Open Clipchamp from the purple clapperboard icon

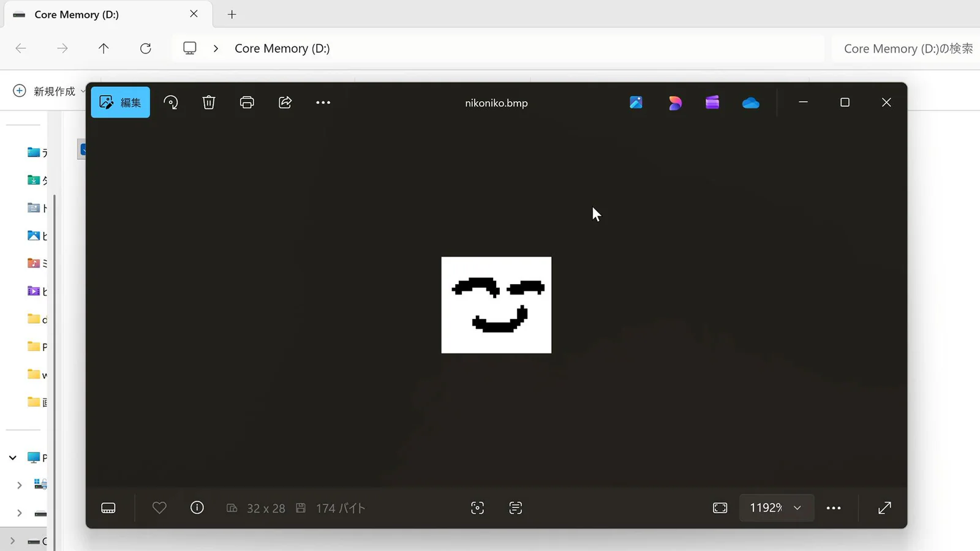coord(712,102)
